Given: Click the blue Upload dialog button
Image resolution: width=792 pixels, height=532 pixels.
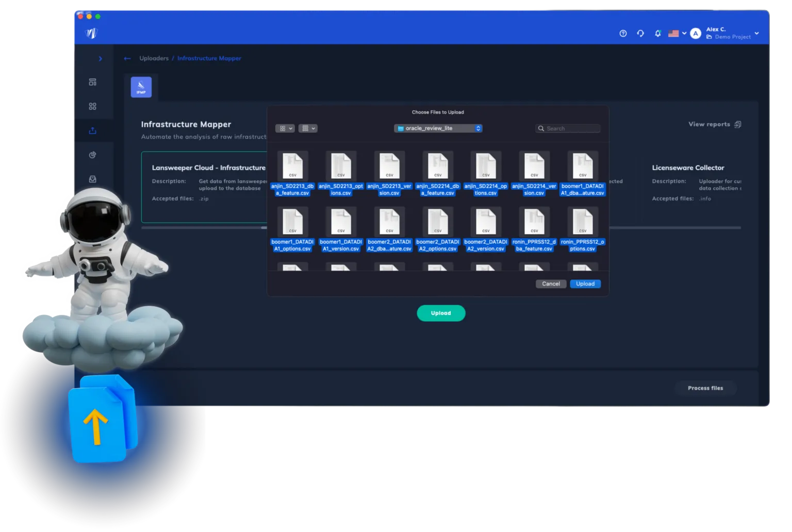Looking at the screenshot, I should pyautogui.click(x=585, y=284).
